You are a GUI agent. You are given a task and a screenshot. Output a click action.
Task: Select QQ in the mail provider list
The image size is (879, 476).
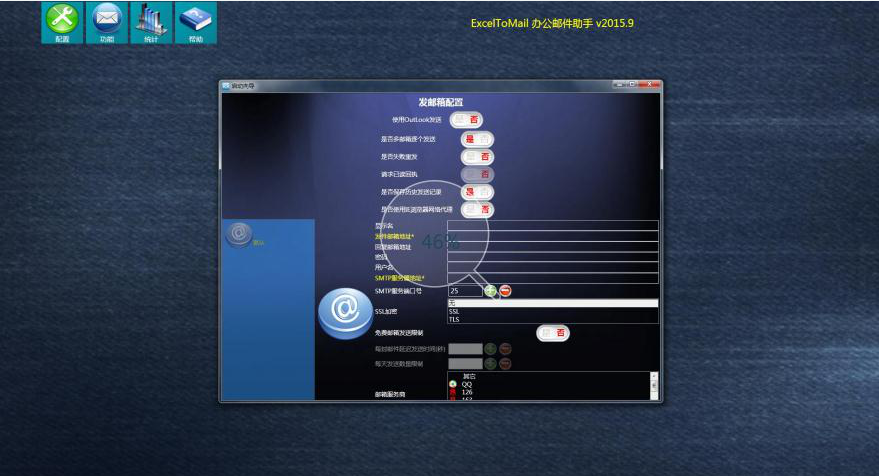[x=467, y=384]
